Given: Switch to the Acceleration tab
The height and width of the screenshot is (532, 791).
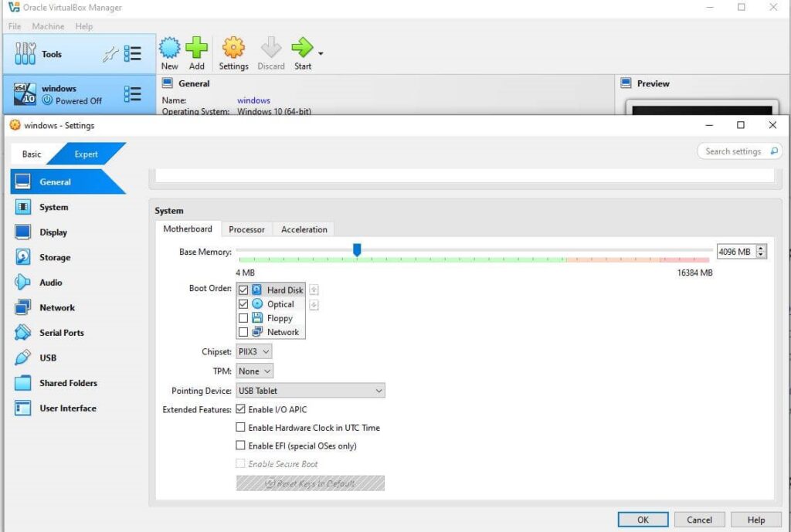Looking at the screenshot, I should pos(304,229).
